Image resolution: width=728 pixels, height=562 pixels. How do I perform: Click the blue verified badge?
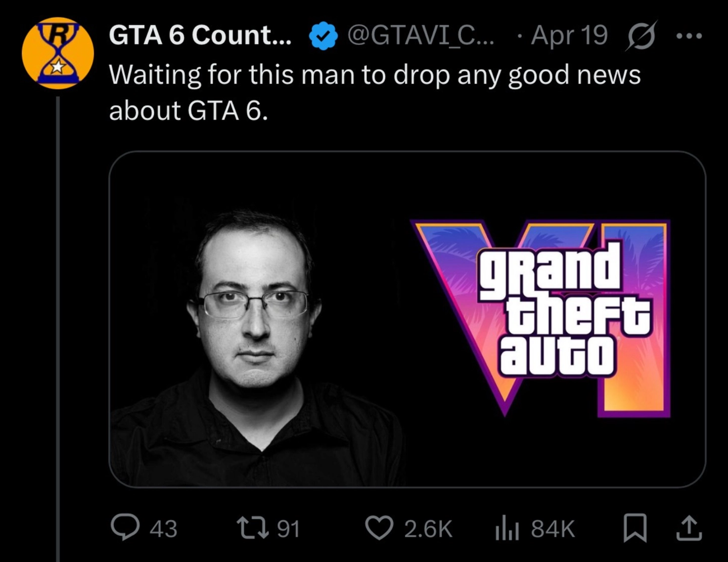pos(323,36)
